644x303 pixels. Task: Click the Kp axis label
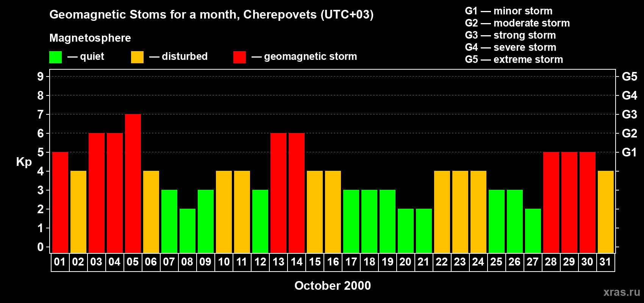(x=24, y=162)
